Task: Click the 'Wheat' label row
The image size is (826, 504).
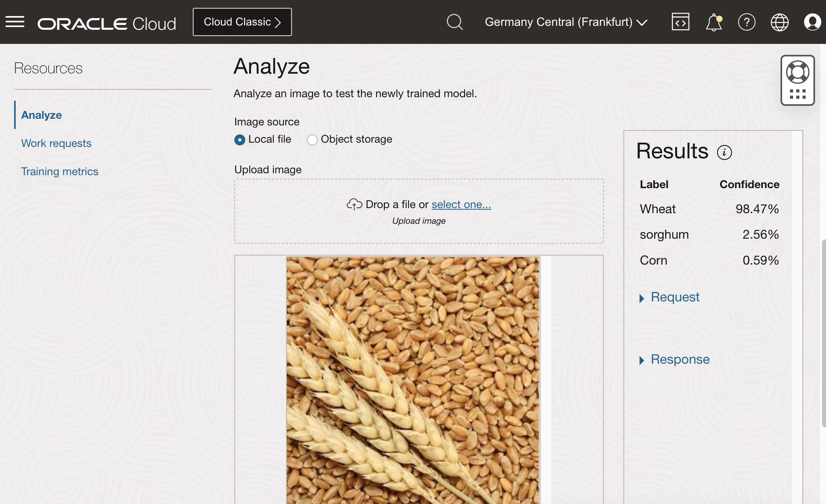Action: click(x=658, y=209)
